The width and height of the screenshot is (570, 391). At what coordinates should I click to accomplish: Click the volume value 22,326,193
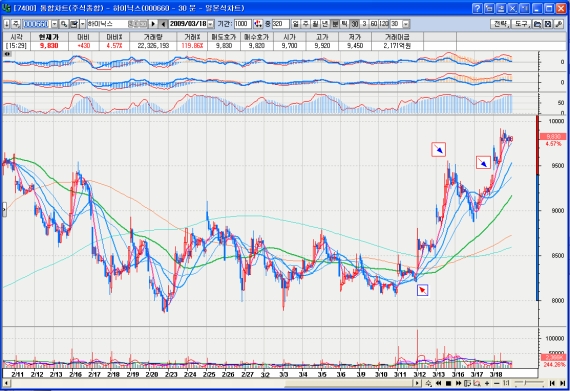click(x=153, y=46)
